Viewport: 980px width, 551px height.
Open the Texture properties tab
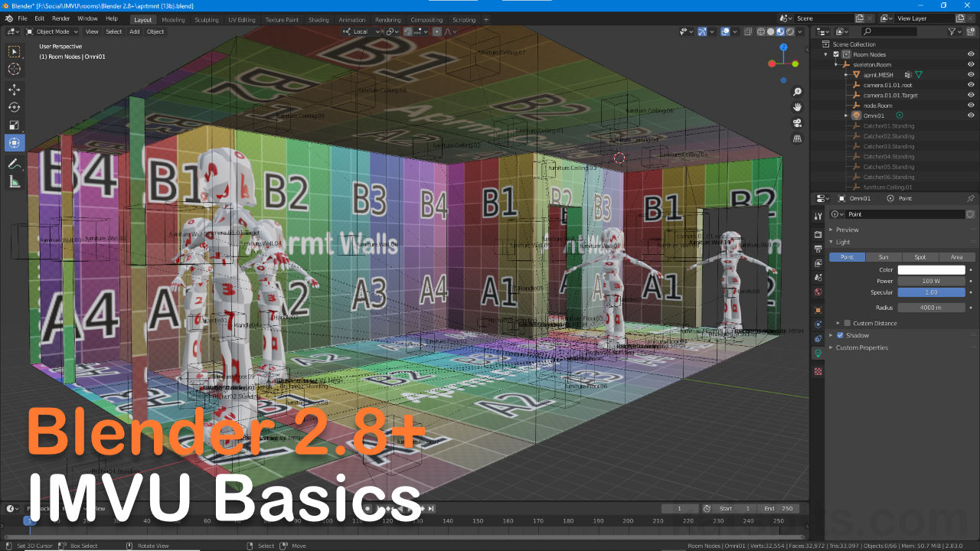(x=818, y=371)
